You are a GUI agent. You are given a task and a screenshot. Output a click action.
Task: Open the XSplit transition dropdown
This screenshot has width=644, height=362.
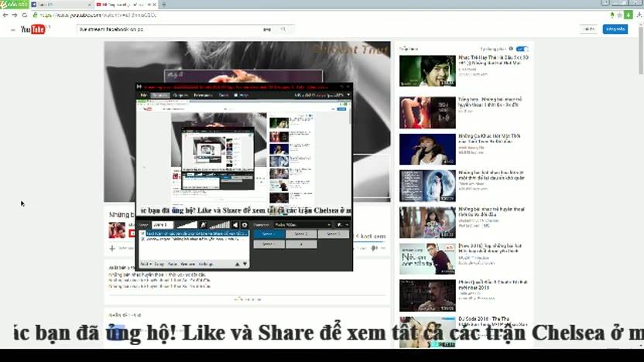point(303,225)
